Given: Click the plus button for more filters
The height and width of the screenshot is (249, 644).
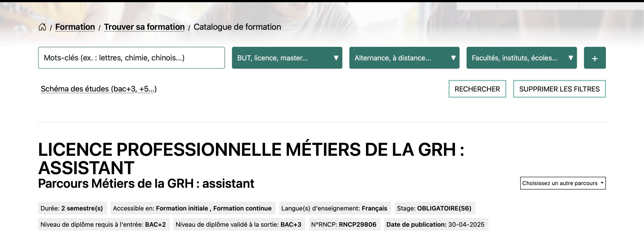Looking at the screenshot, I should (x=595, y=58).
